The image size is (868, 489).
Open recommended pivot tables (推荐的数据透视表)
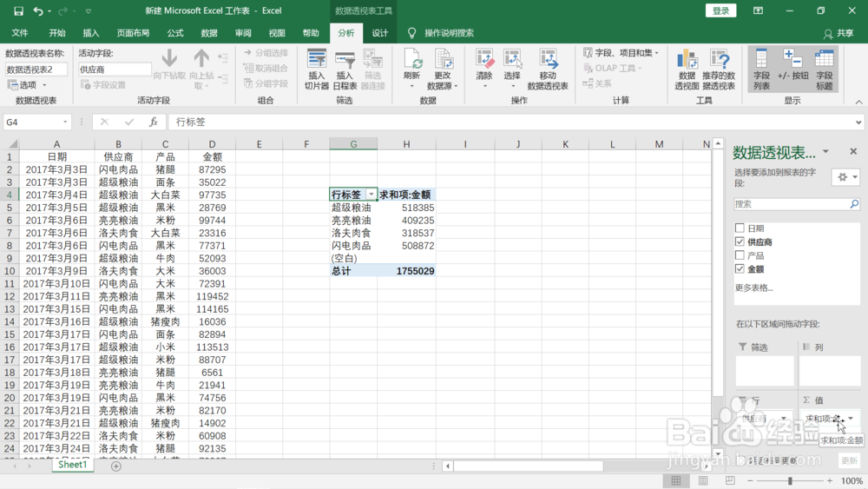pos(719,69)
